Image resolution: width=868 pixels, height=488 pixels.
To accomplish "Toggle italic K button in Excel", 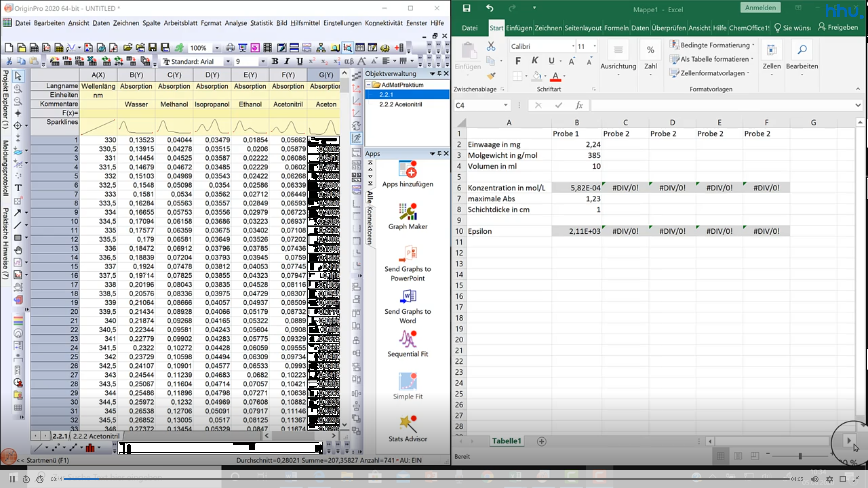I will (535, 61).
